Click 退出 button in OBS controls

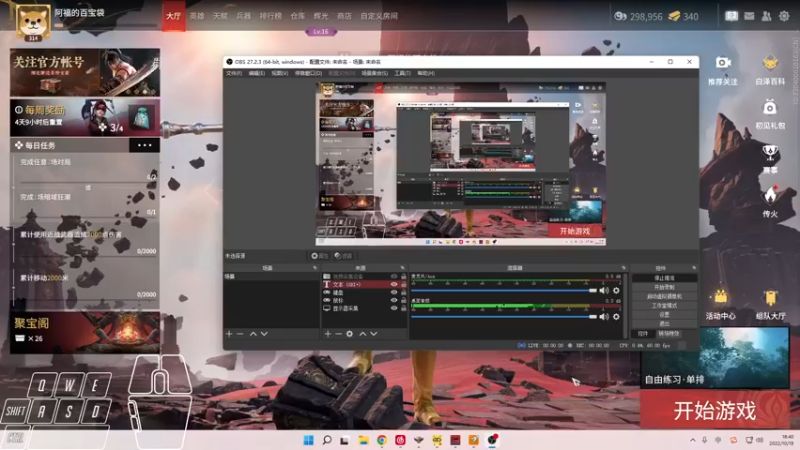[x=664, y=324]
